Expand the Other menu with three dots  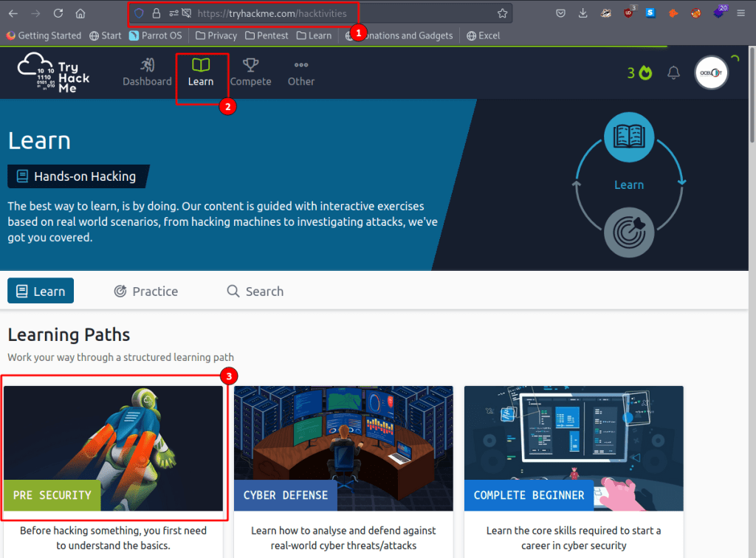[300, 72]
